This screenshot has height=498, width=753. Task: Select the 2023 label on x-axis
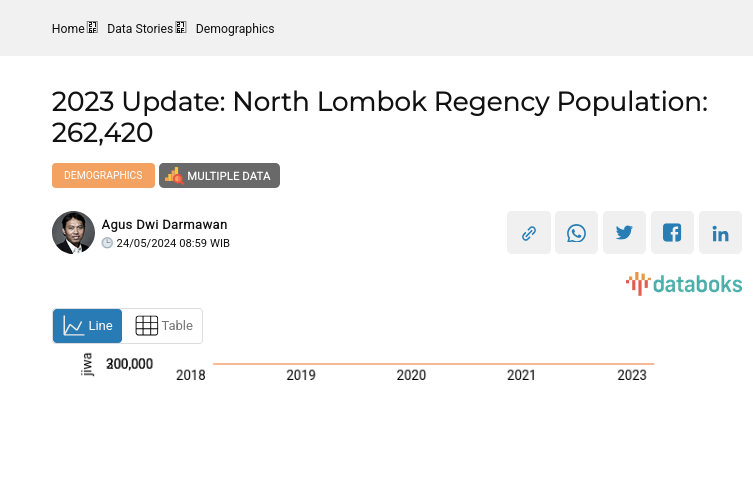(632, 376)
